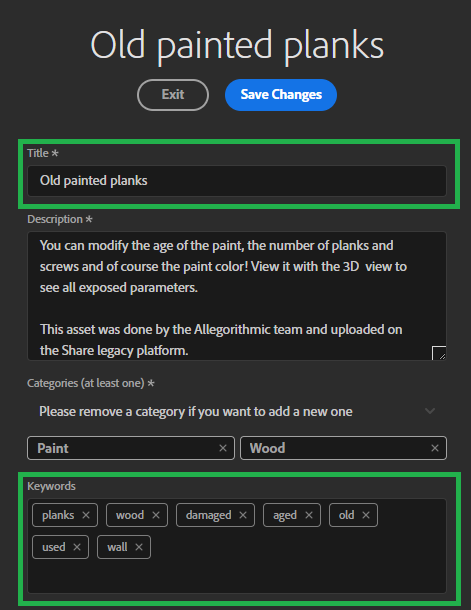Viewport: 471px width, 610px height.
Task: Remove the Wood category tag
Action: pos(435,448)
